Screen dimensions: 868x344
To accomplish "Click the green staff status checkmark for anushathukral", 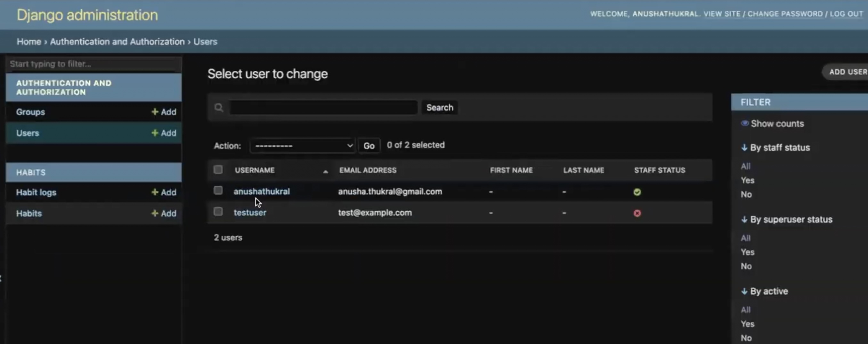I will (x=637, y=192).
